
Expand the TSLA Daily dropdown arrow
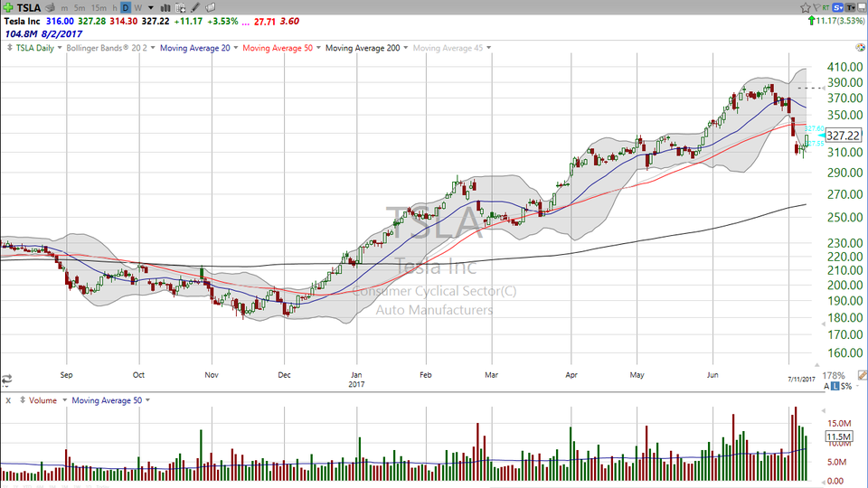tap(60, 48)
